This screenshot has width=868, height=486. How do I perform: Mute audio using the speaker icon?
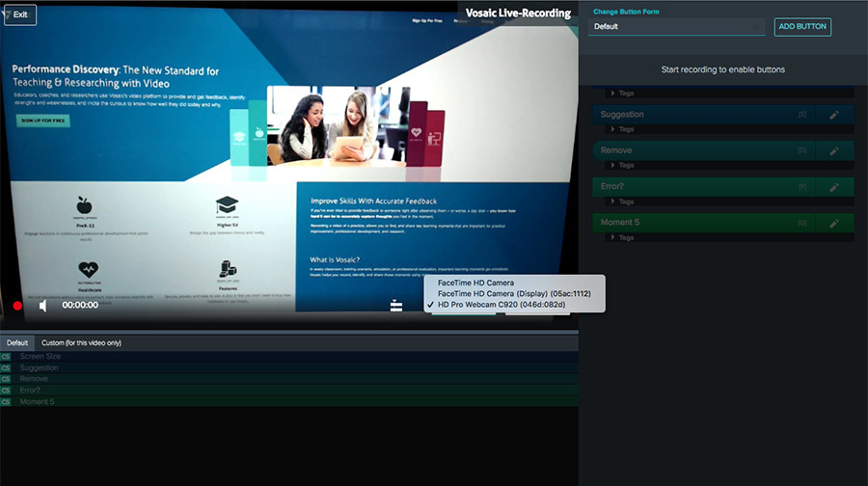(x=43, y=306)
